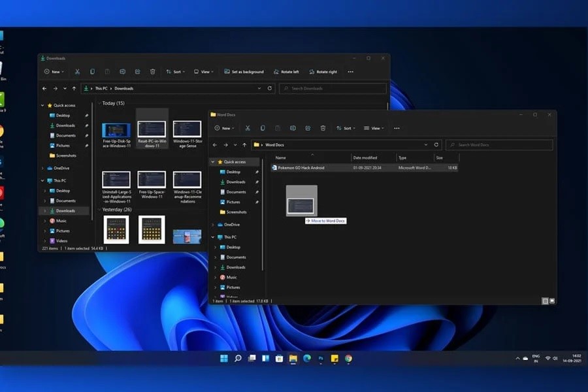This screenshot has height=392, width=588.
Task: Click the Windows Start button
Action: point(224,359)
